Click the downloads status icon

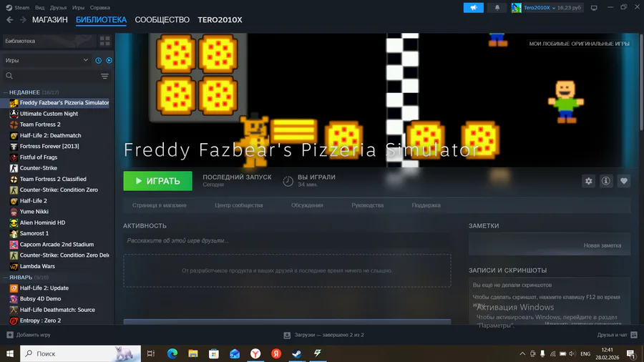point(287,335)
